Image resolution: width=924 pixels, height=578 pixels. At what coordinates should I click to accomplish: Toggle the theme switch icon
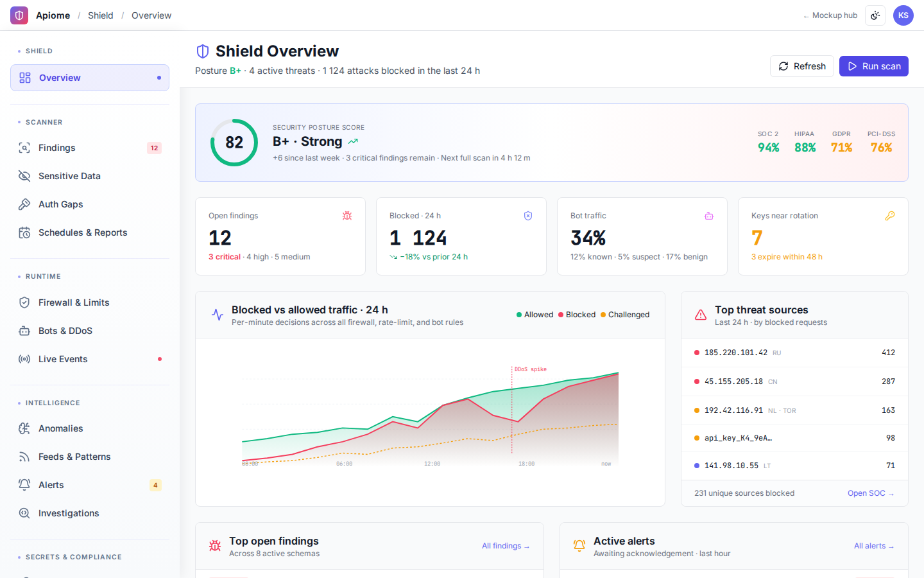coord(875,15)
